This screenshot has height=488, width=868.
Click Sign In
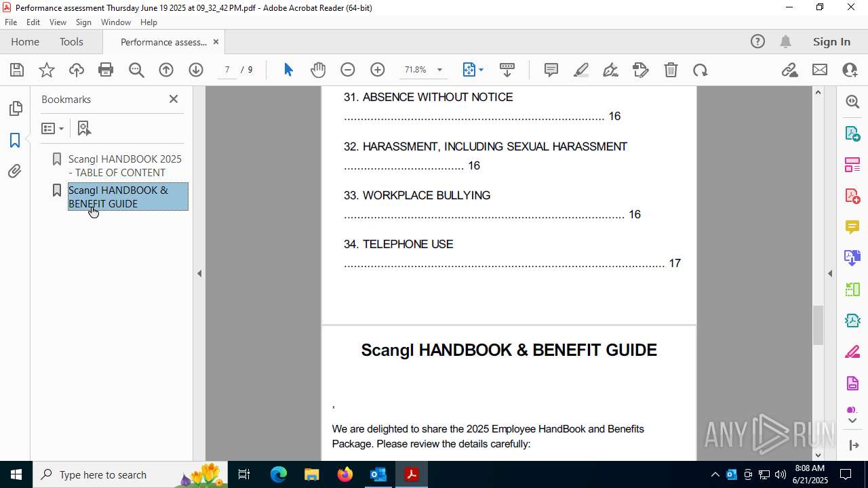[x=831, y=41]
